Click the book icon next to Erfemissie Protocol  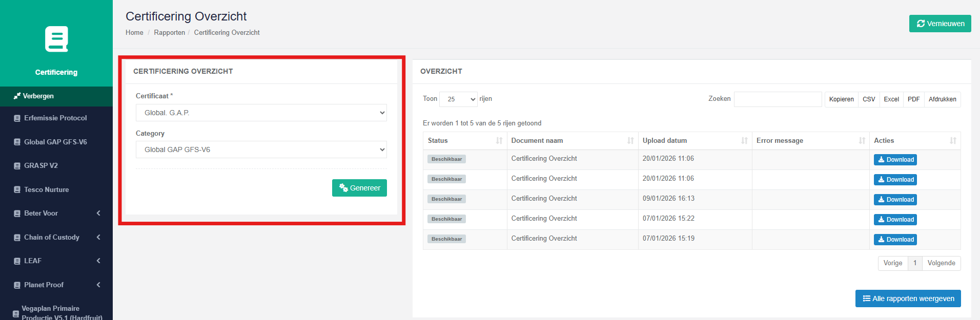(x=17, y=118)
